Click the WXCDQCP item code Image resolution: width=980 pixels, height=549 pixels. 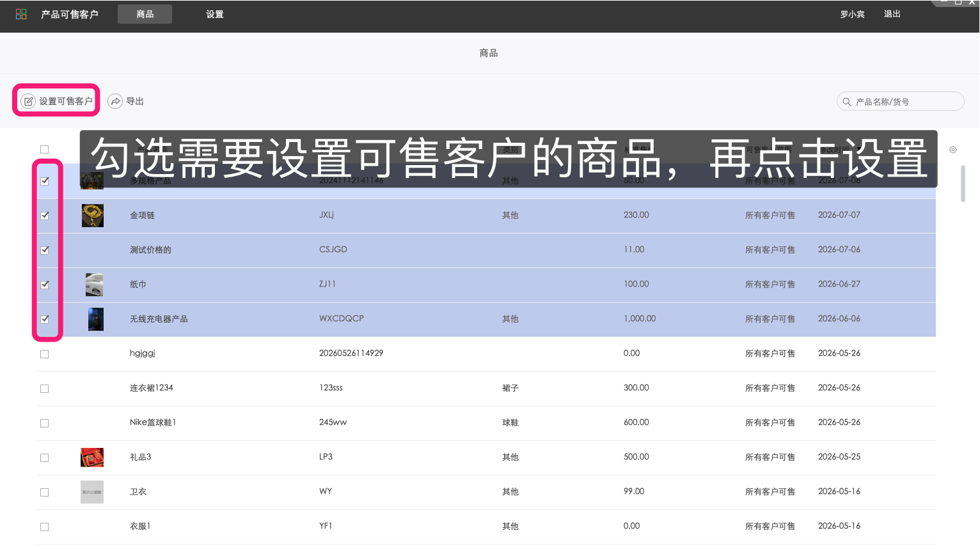(x=342, y=319)
